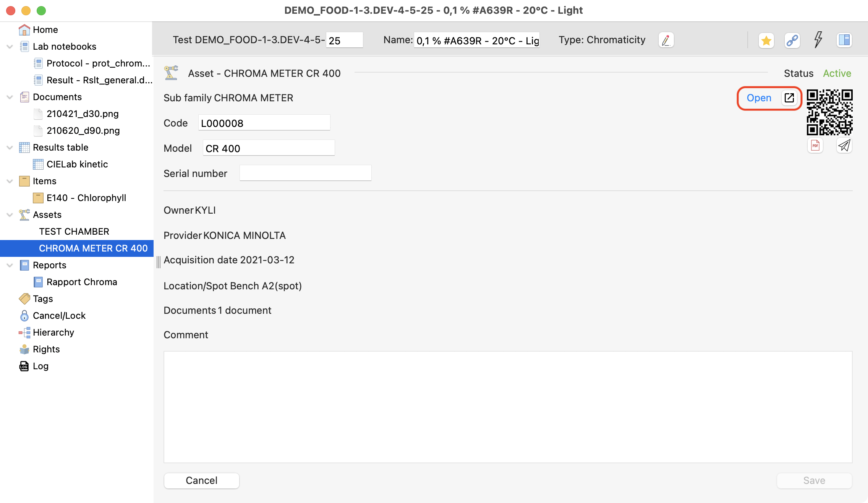Screen dimensions: 868x503
Task: Click the sidebar splitter handle
Action: point(158,262)
